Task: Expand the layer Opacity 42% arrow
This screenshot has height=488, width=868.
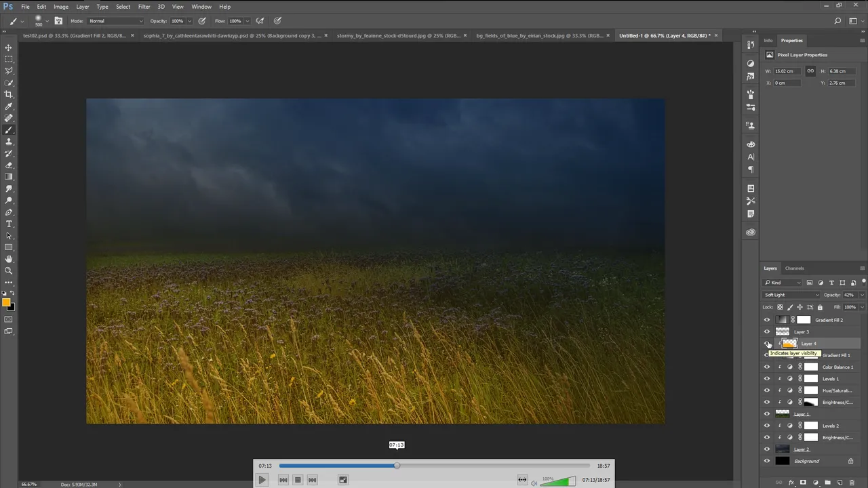Action: pyautogui.click(x=862, y=295)
